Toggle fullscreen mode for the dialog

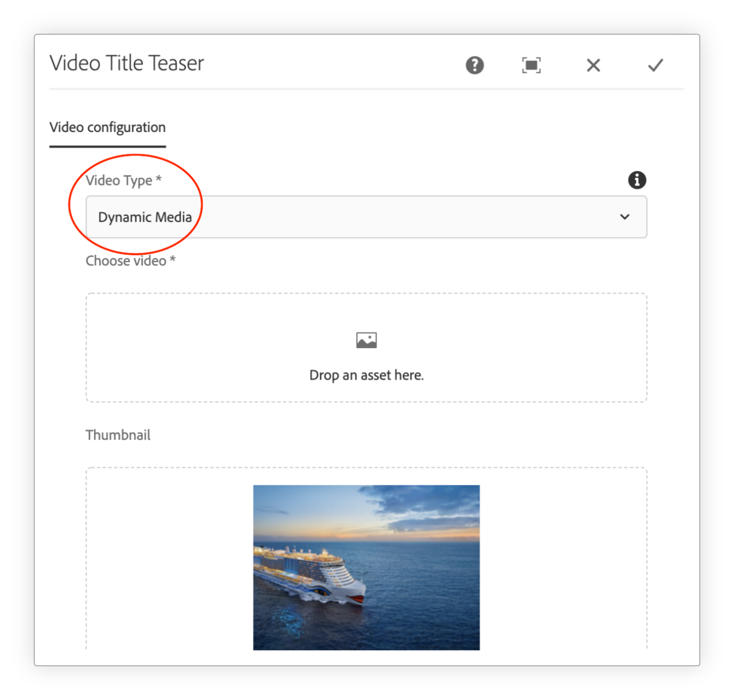pos(530,65)
